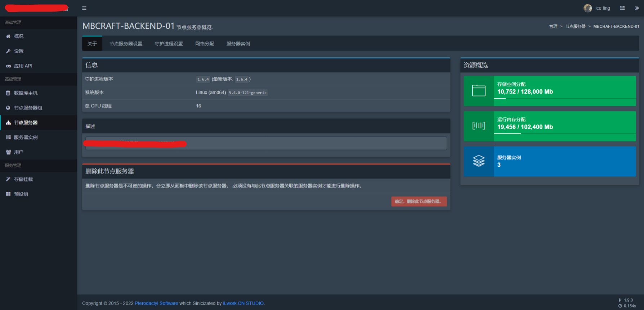Click the 描述 description text field

pyautogui.click(x=266, y=143)
